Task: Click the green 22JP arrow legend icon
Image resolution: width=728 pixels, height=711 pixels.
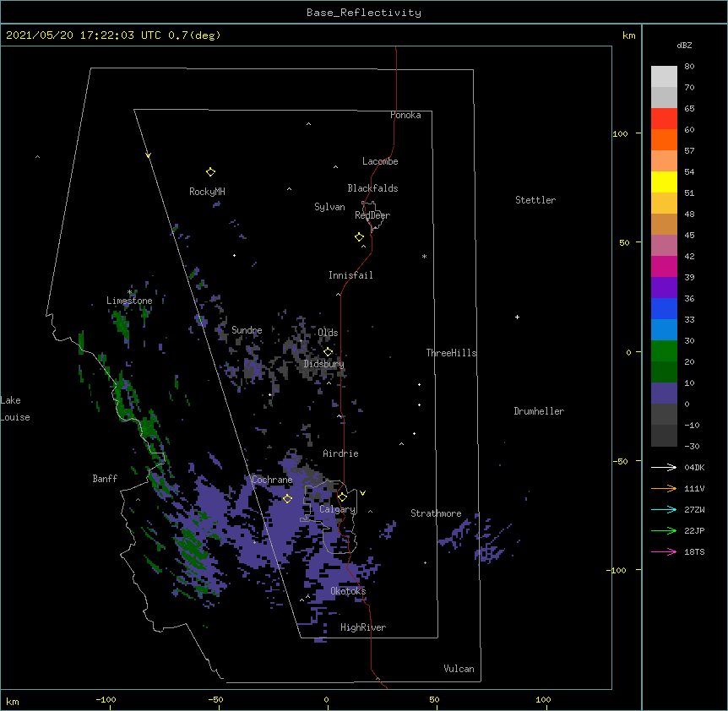Action: (664, 530)
